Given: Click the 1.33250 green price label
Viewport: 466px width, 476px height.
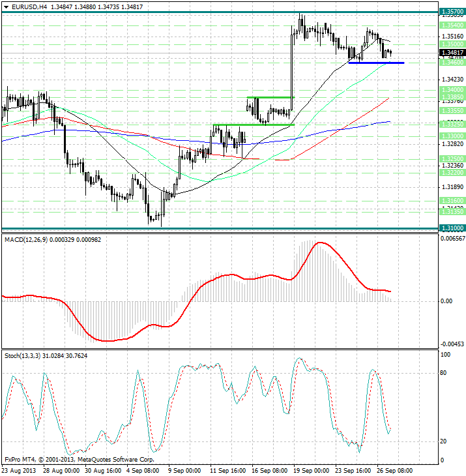Looking at the screenshot, I should (x=452, y=124).
